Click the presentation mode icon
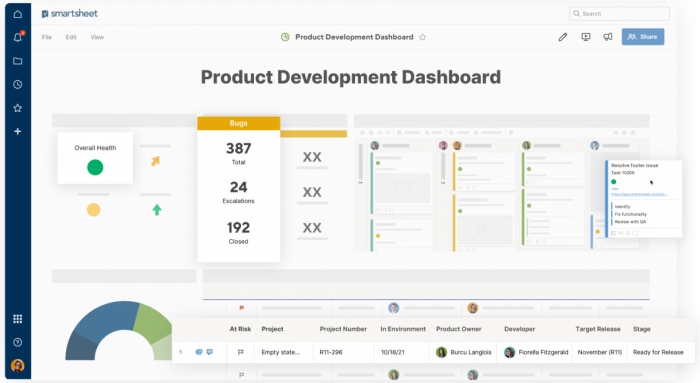This screenshot has width=700, height=383. tap(586, 37)
